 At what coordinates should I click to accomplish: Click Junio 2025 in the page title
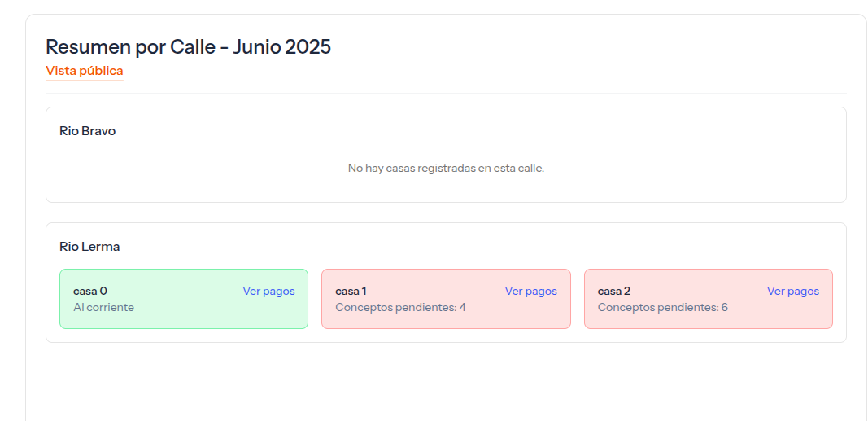tap(281, 47)
